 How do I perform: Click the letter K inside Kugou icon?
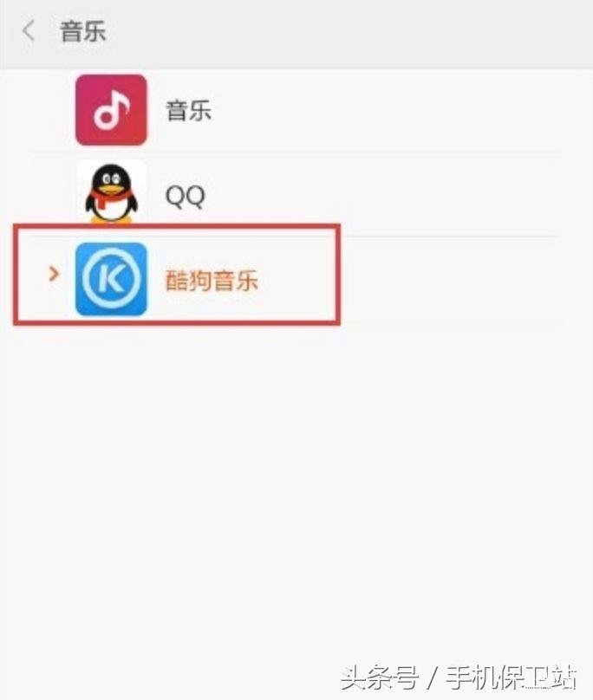click(x=111, y=279)
